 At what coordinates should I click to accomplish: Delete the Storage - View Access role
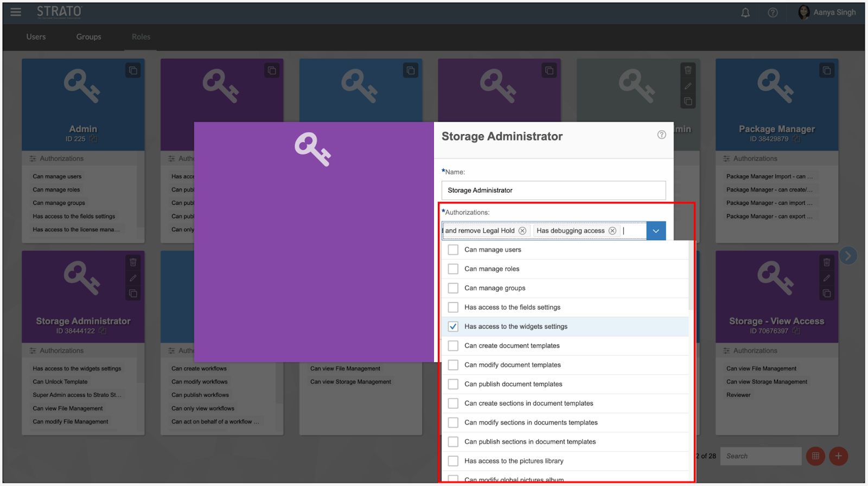826,262
